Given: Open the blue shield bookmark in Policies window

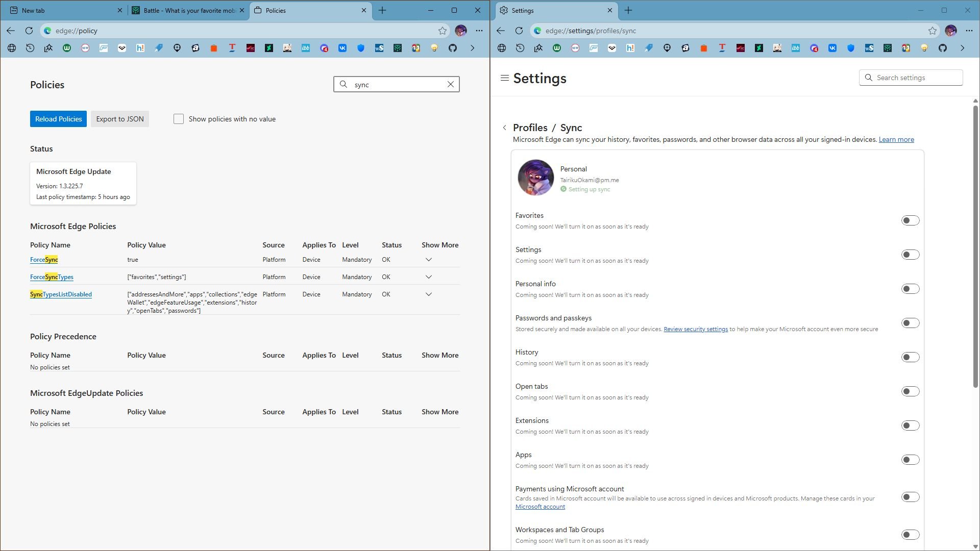Looking at the screenshot, I should pyautogui.click(x=361, y=48).
